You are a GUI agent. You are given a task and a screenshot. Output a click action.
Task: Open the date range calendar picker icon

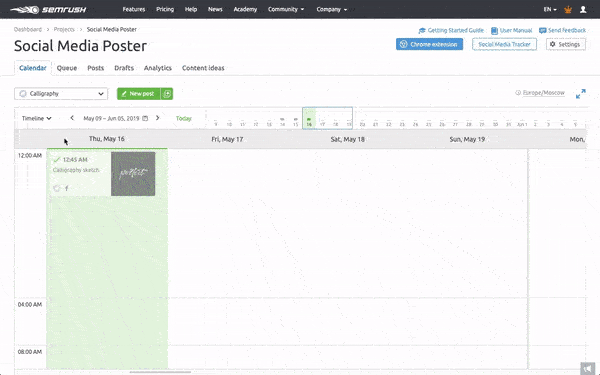pos(145,118)
